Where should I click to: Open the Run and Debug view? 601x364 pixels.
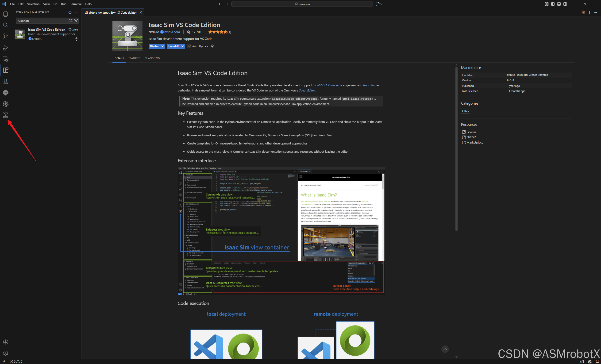tap(5, 48)
